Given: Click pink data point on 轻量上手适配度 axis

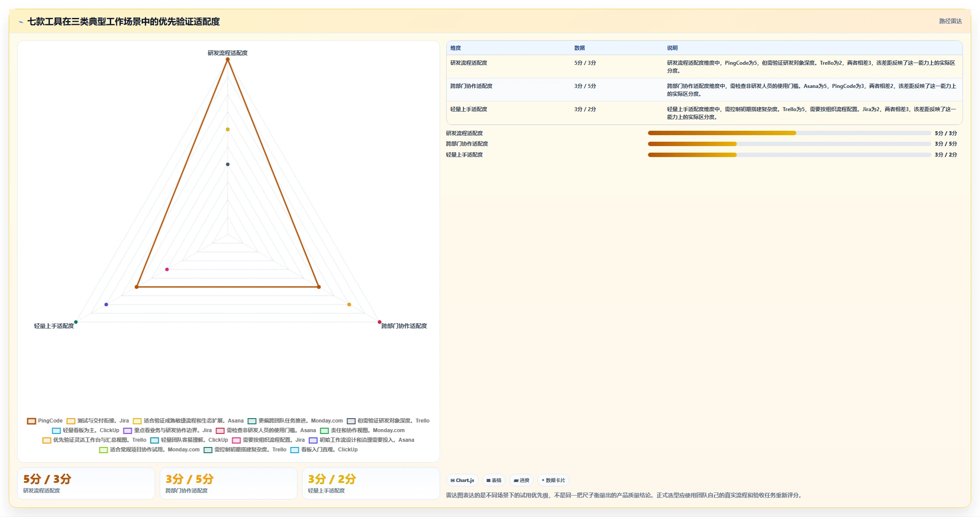Looking at the screenshot, I should pos(167,269).
